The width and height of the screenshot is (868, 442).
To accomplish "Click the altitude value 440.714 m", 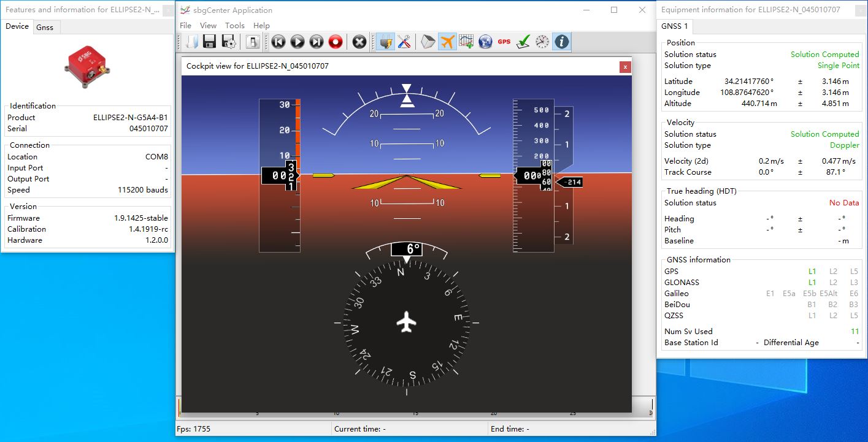I will (x=759, y=104).
